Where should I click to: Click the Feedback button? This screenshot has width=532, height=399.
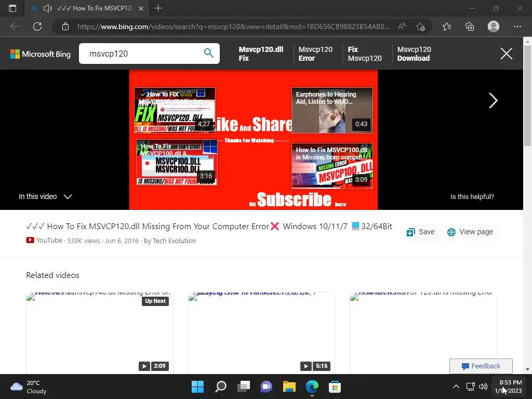481,366
